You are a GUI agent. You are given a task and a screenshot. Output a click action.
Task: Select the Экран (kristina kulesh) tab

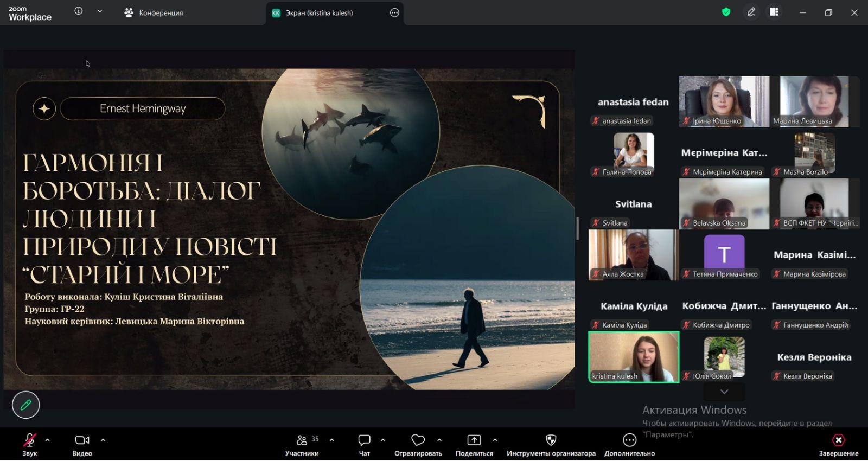click(320, 13)
